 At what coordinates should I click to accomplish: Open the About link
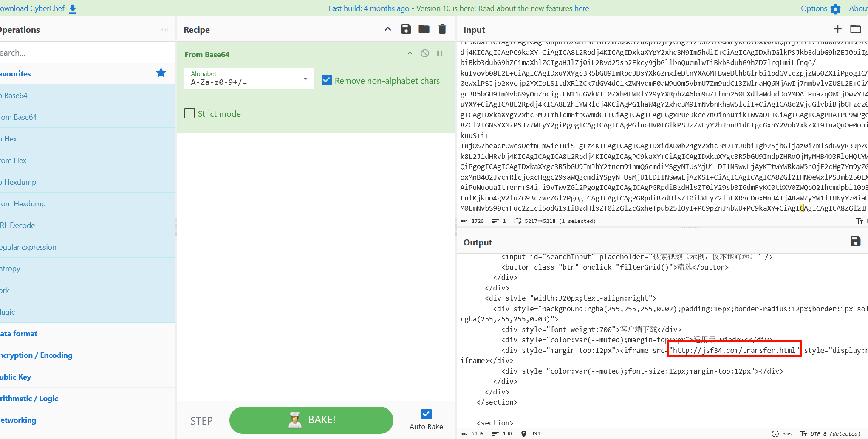tap(858, 8)
